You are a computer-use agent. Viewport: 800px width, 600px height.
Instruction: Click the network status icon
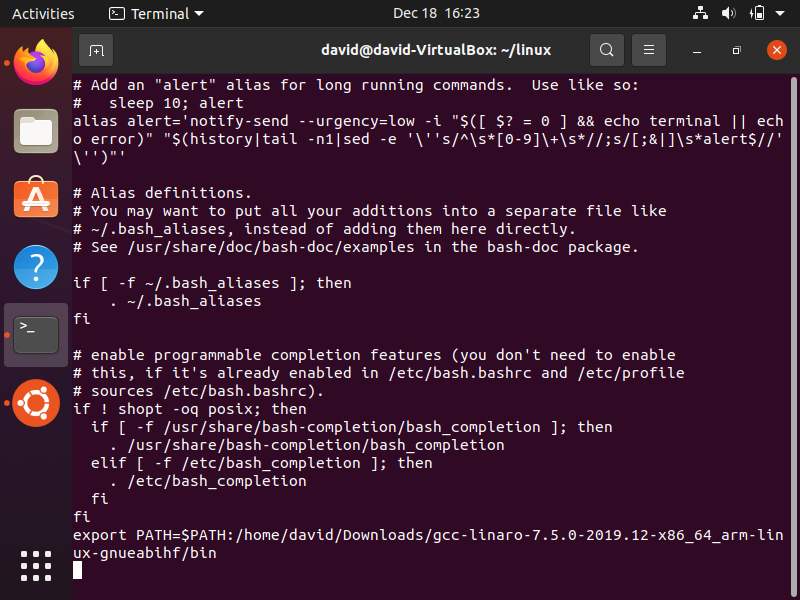click(699, 14)
